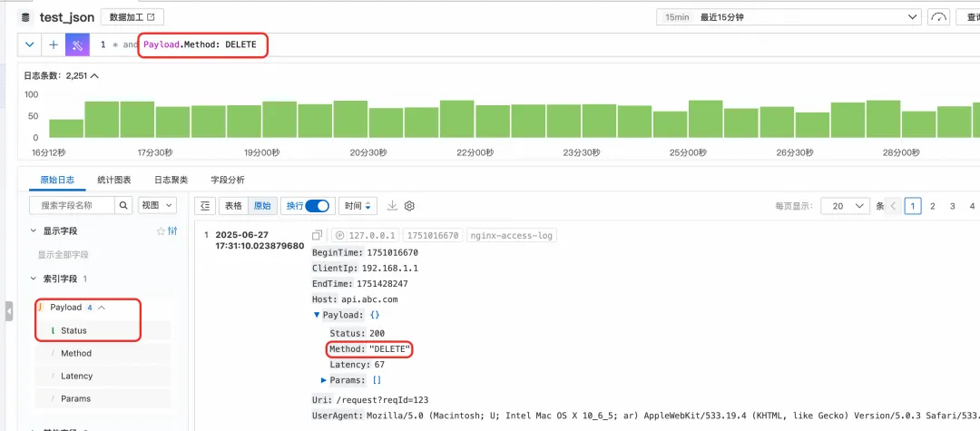Open the log display settings gear icon
The height and width of the screenshot is (431, 980).
click(x=409, y=206)
